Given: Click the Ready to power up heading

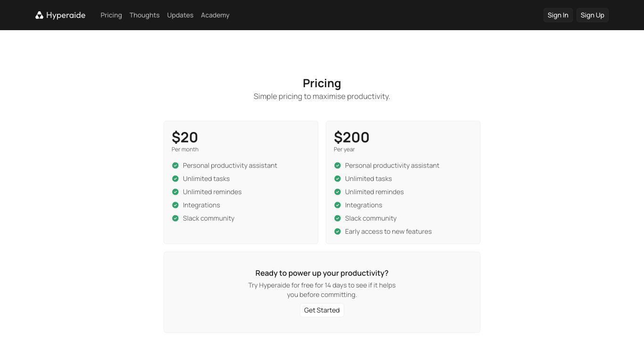Looking at the screenshot, I should 322,273.
